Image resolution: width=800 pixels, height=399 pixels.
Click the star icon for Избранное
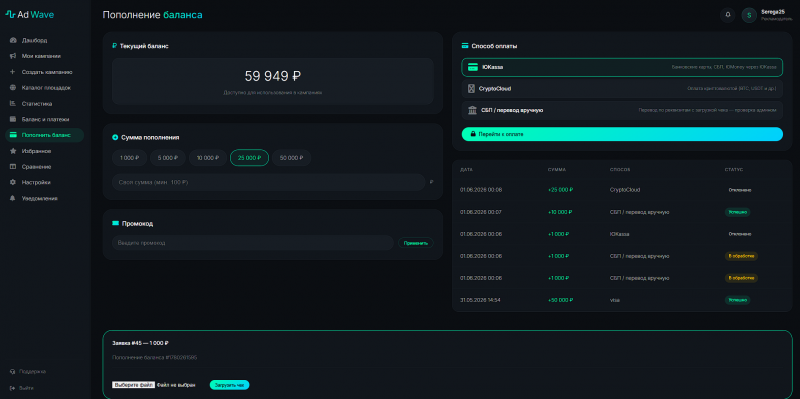(13, 151)
